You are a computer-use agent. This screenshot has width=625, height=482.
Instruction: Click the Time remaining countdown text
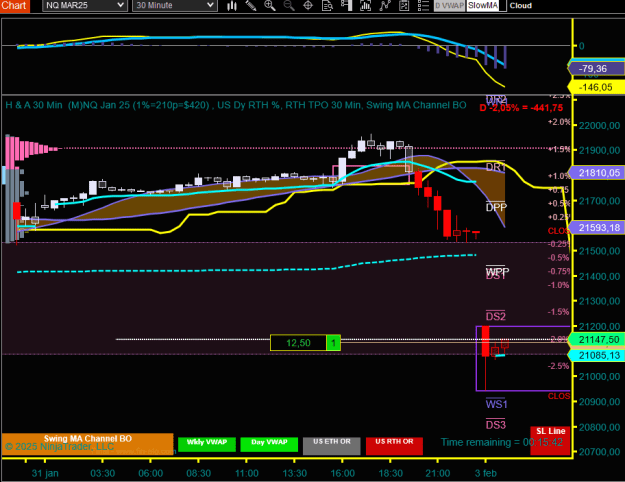coord(502,442)
